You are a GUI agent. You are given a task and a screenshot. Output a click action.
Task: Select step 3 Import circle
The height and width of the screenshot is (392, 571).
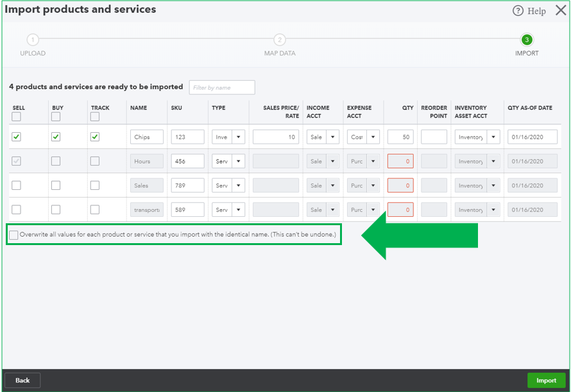pos(527,40)
